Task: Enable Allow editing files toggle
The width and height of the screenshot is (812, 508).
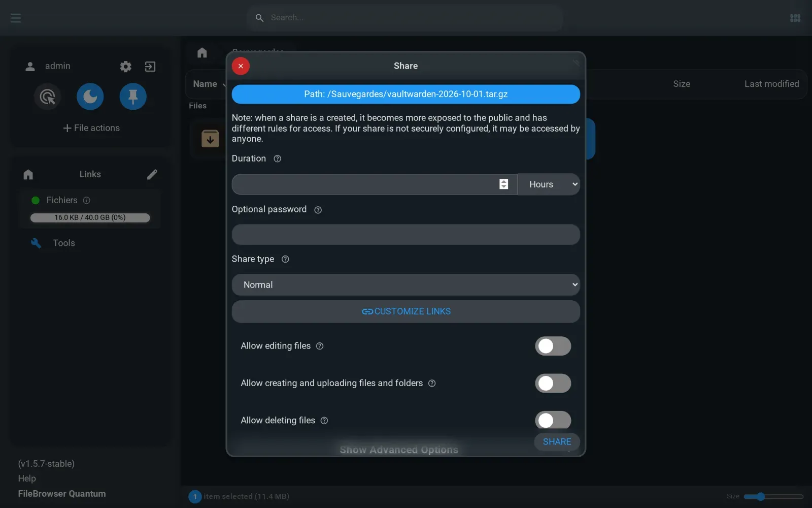Action: (x=553, y=346)
